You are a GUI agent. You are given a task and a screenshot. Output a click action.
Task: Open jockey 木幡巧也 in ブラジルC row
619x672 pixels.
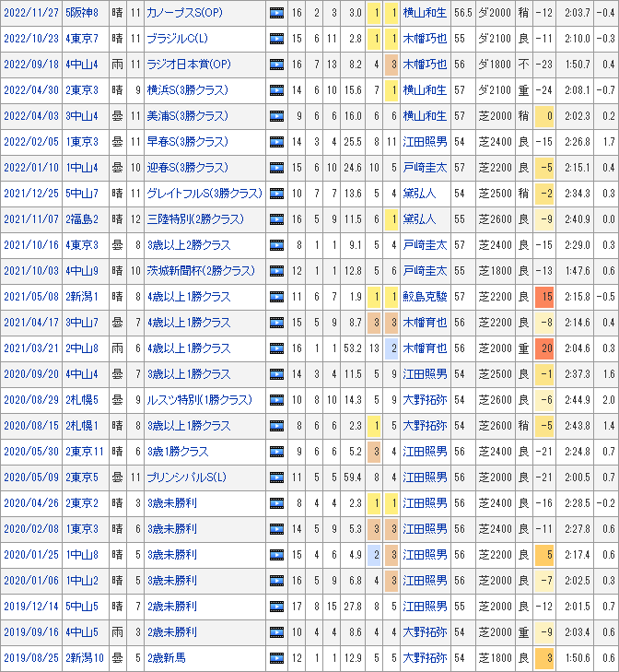coord(425,39)
